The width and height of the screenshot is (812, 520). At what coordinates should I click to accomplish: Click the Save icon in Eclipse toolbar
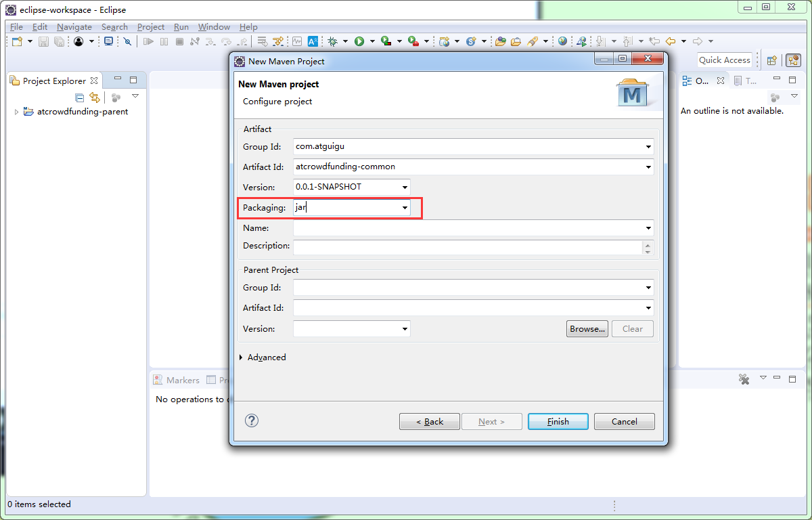click(x=43, y=41)
